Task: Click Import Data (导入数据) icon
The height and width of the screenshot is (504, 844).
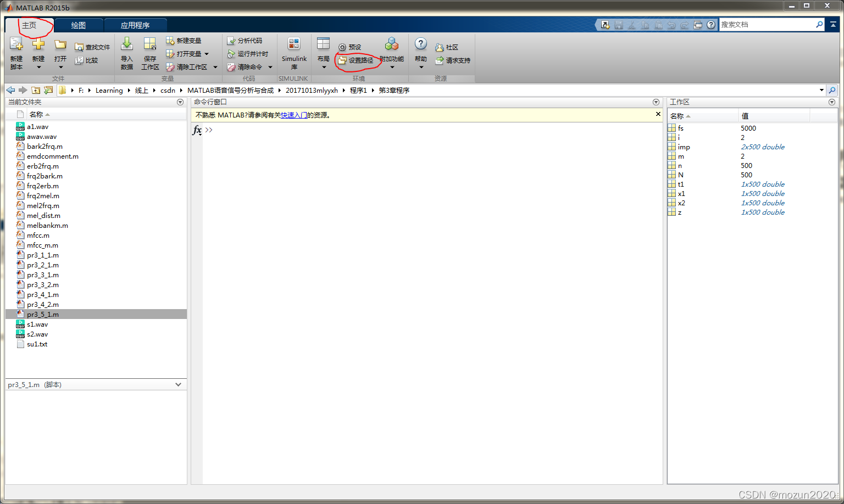Action: [127, 44]
